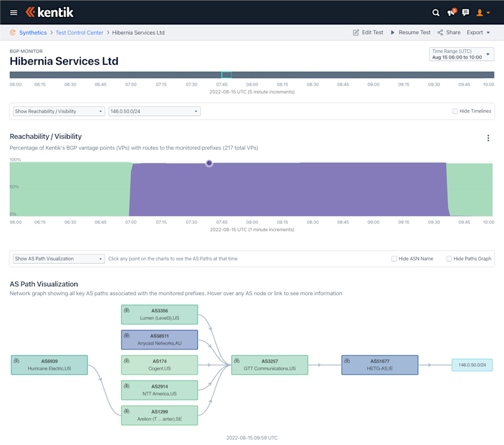Click the 2022-08-15 09:59 UTC timestamp
The image size is (504, 445).
coord(252,437)
